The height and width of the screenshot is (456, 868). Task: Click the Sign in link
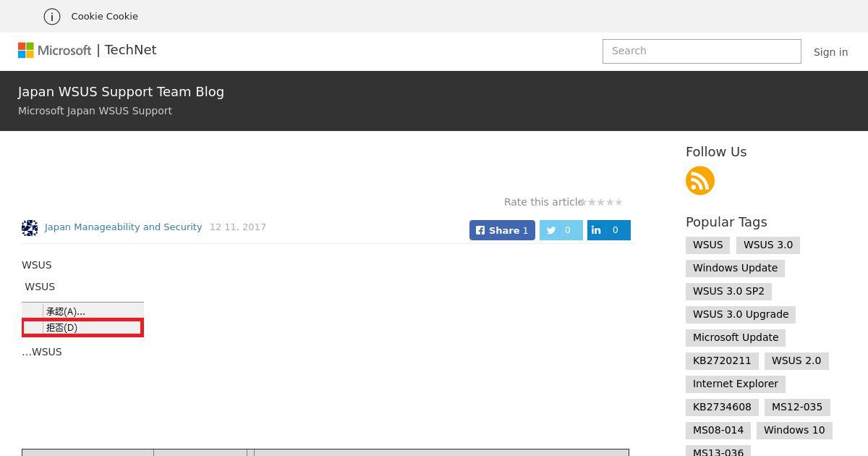(830, 52)
